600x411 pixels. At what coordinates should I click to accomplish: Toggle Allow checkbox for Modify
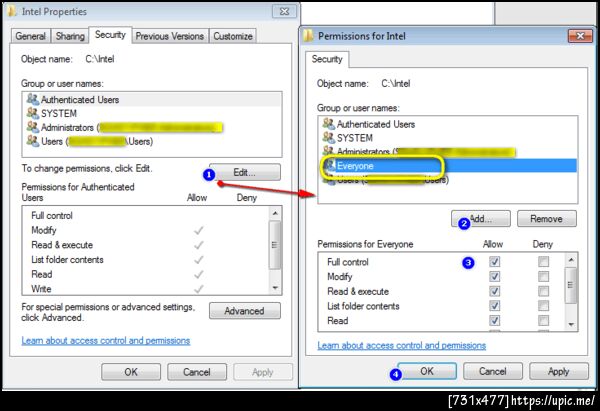point(494,276)
